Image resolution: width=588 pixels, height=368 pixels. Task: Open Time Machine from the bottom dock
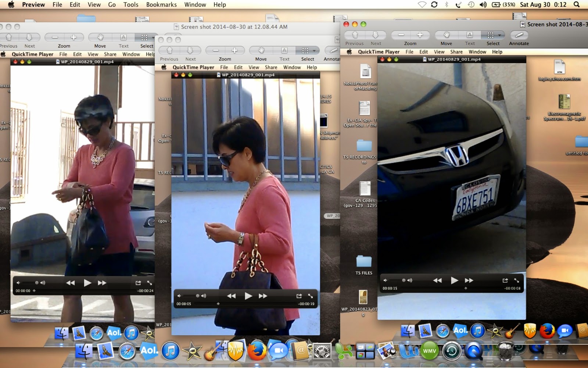pyautogui.click(x=452, y=351)
